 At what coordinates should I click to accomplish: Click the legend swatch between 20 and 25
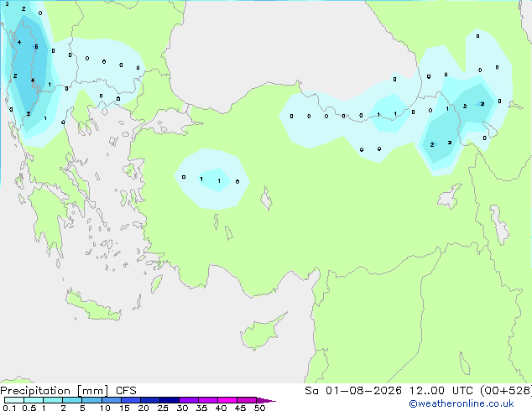point(150,400)
